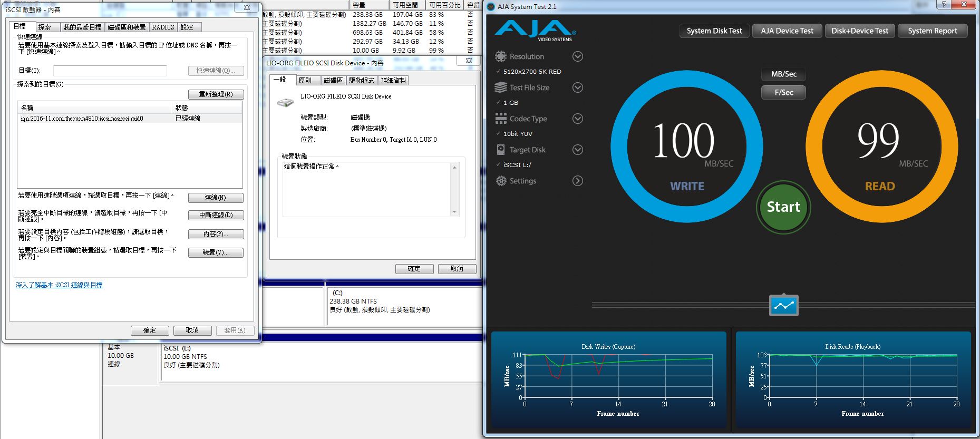
Task: Open help with the AJA window question mark
Action: coord(943,4)
